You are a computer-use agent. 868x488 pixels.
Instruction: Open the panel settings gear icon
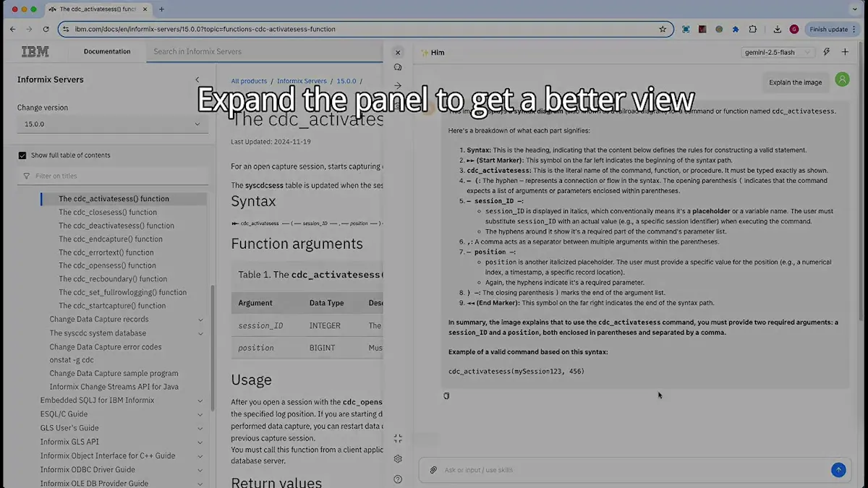[398, 458]
